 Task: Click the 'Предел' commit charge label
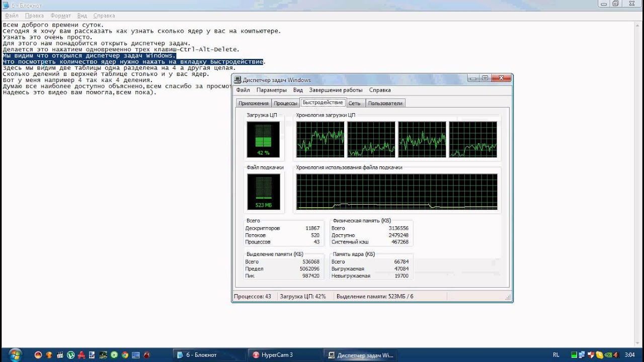pyautogui.click(x=254, y=269)
